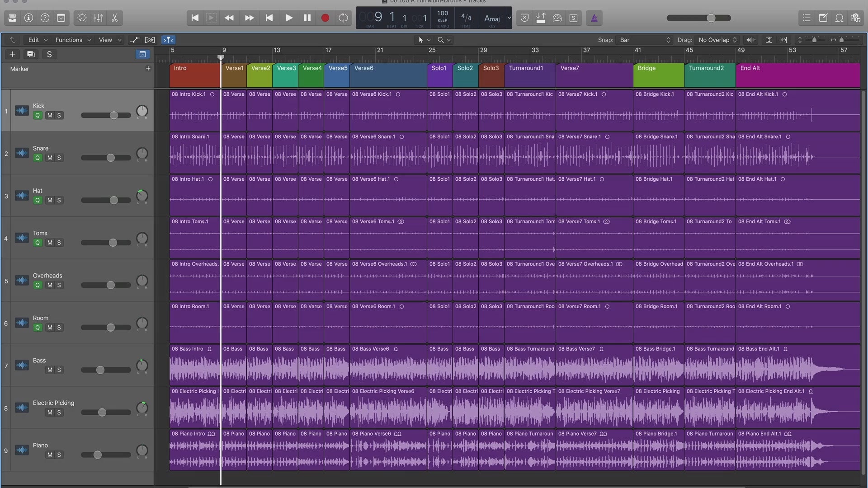868x488 pixels.
Task: Solo the Piano track
Action: point(59,455)
